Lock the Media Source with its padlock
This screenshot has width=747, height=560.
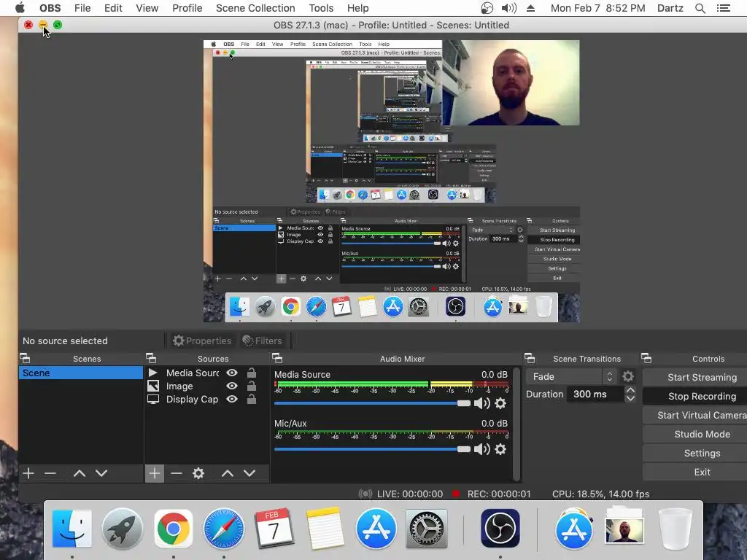252,373
